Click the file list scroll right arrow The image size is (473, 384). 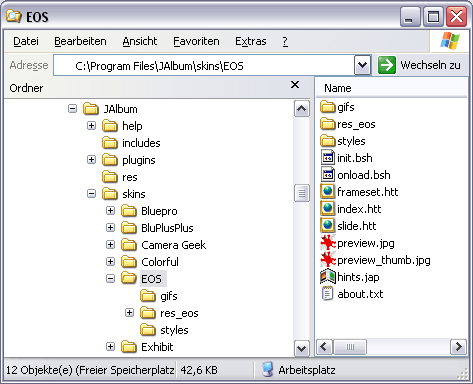pyautogui.click(x=459, y=347)
